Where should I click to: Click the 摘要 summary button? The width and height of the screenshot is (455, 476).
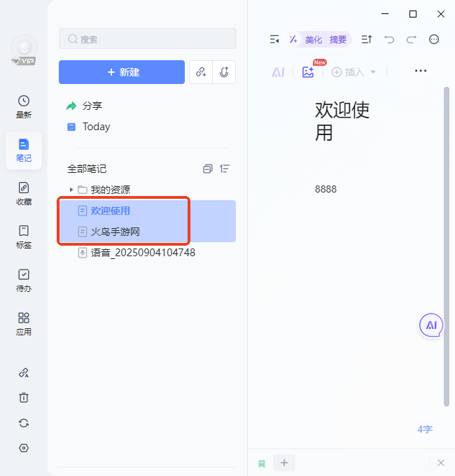[338, 39]
